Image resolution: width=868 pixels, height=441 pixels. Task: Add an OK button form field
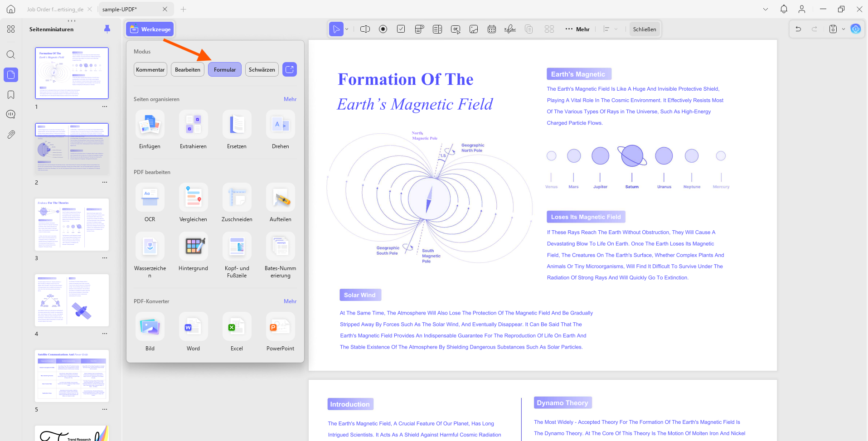[x=456, y=29]
